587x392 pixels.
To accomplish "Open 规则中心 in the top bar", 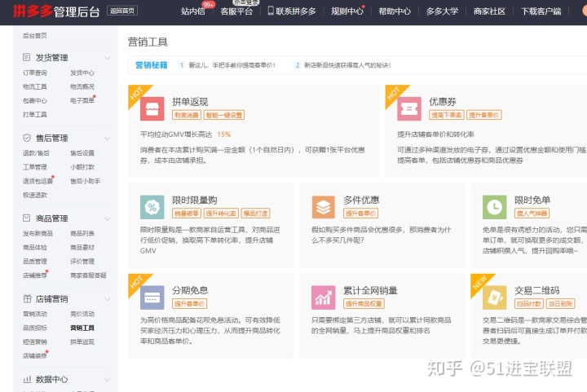I will tap(347, 11).
